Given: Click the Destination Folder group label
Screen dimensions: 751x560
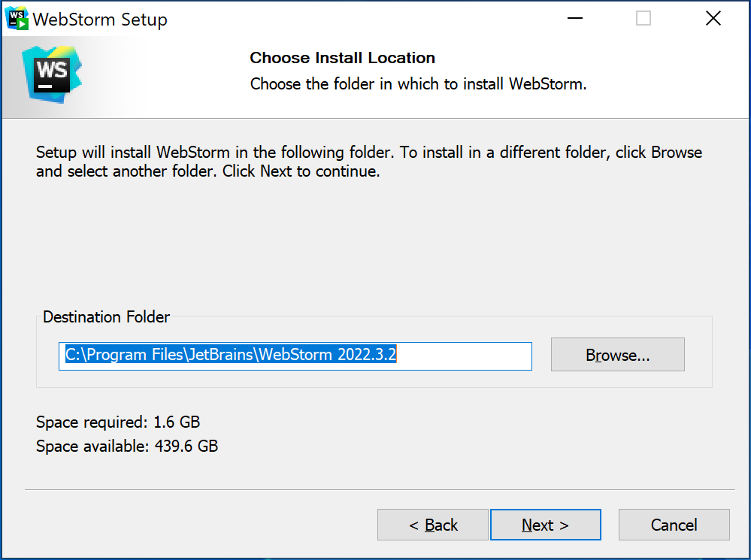Looking at the screenshot, I should click(x=106, y=317).
